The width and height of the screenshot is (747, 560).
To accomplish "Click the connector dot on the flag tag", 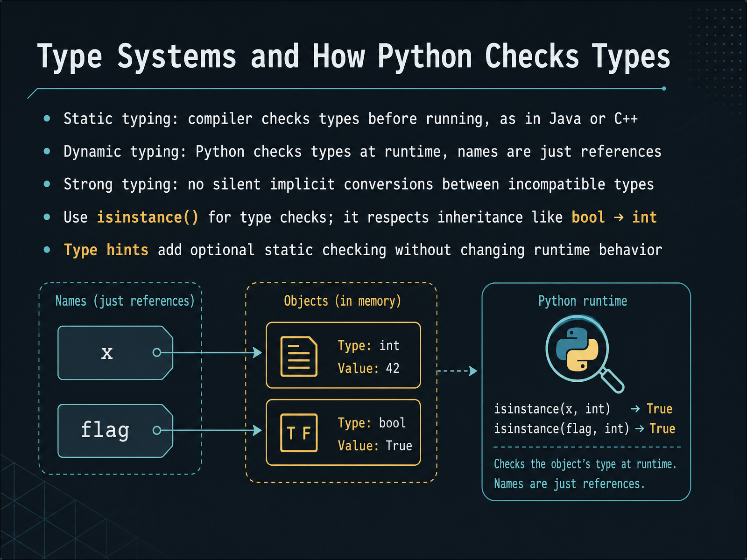I will click(157, 430).
